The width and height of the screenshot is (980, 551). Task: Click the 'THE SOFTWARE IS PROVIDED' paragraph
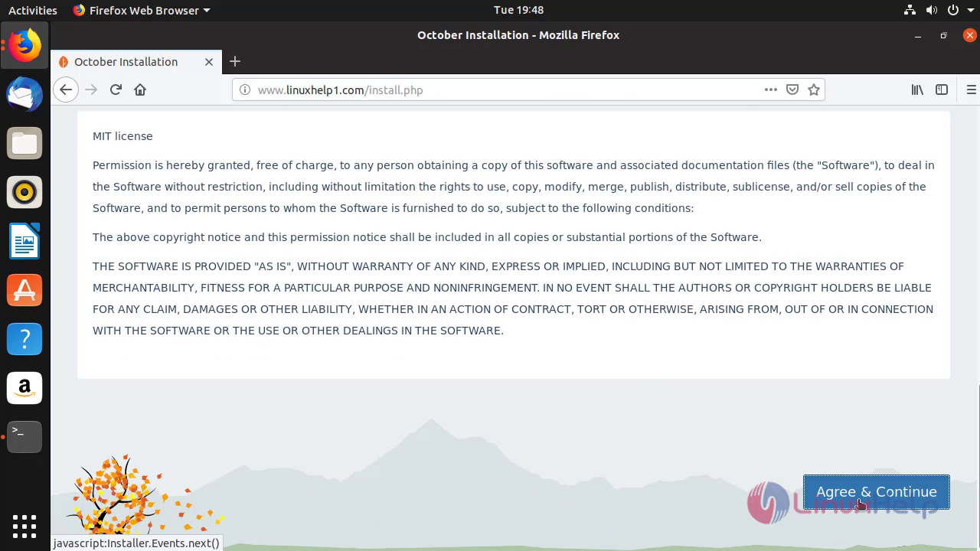513,298
